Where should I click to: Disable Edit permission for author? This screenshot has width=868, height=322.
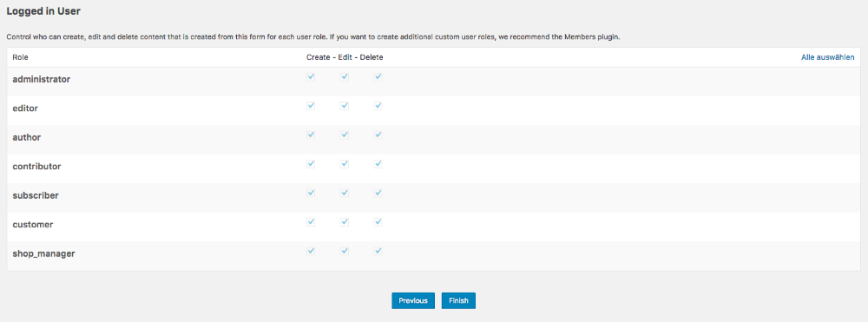[x=345, y=135]
